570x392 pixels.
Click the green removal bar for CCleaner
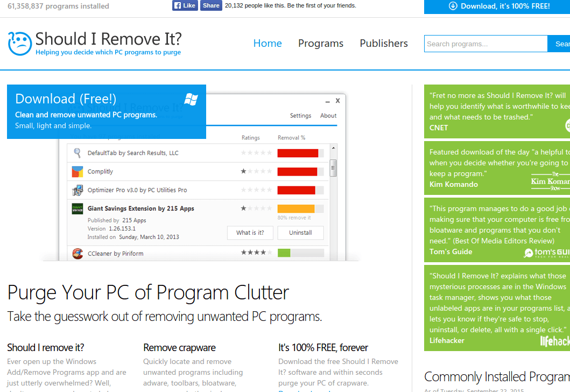click(x=284, y=253)
